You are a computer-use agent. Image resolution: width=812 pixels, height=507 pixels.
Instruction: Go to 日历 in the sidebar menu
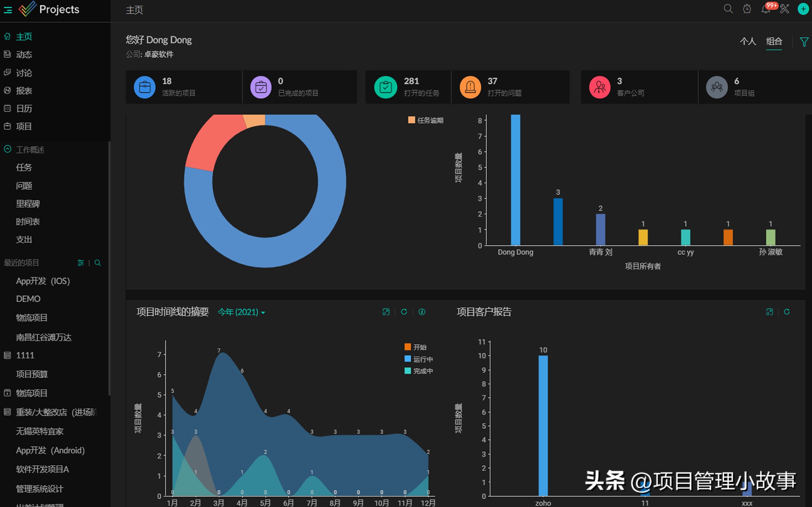pos(24,108)
